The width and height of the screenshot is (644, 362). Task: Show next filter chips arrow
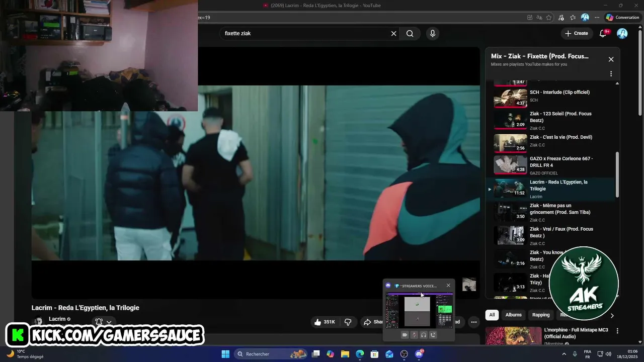612,315
